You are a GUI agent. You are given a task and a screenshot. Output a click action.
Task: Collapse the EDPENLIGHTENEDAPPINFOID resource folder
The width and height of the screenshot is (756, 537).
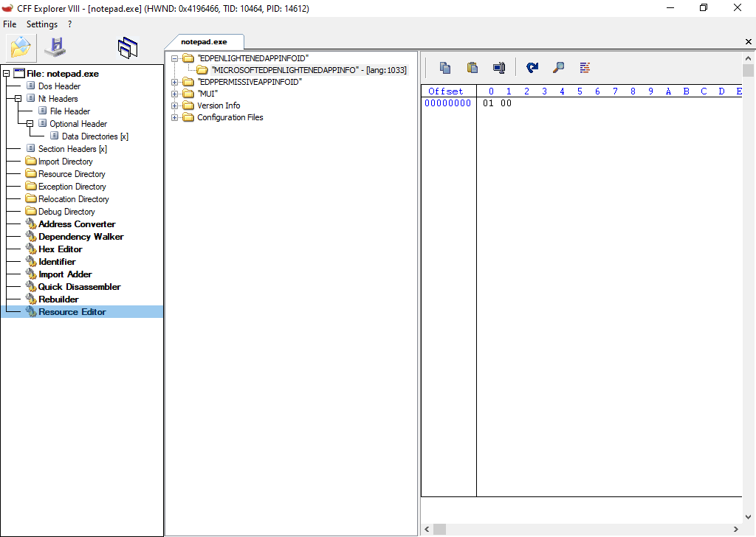coord(174,58)
